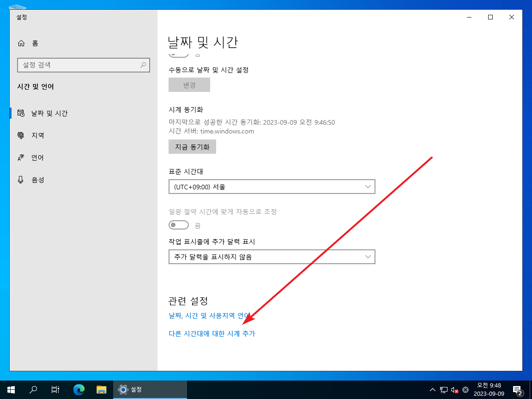Launch Microsoft Edge from the taskbar
The height and width of the screenshot is (399, 532).
(x=79, y=389)
